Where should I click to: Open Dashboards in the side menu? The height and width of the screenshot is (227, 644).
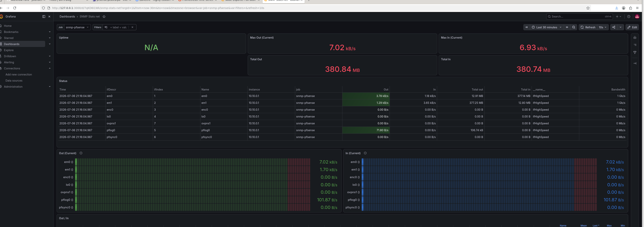[12, 44]
